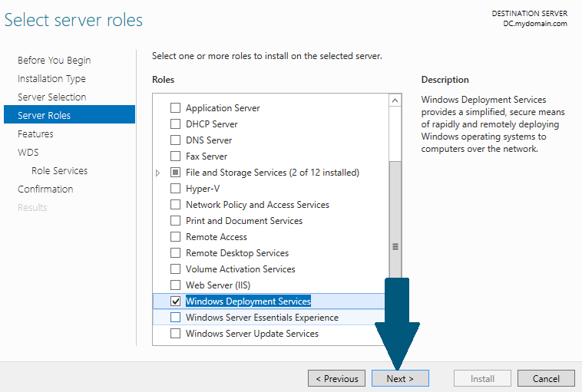
Task: Tick the DNS Server role
Action: pos(175,140)
